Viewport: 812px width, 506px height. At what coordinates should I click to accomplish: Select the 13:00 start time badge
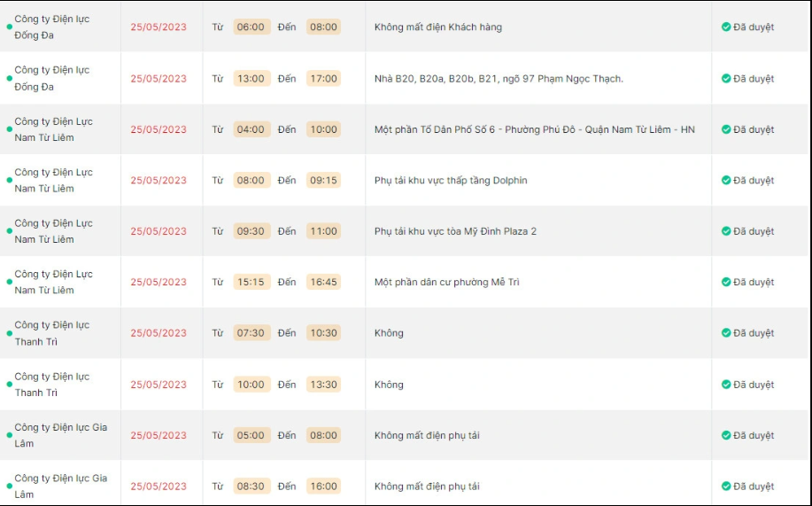tap(251, 79)
